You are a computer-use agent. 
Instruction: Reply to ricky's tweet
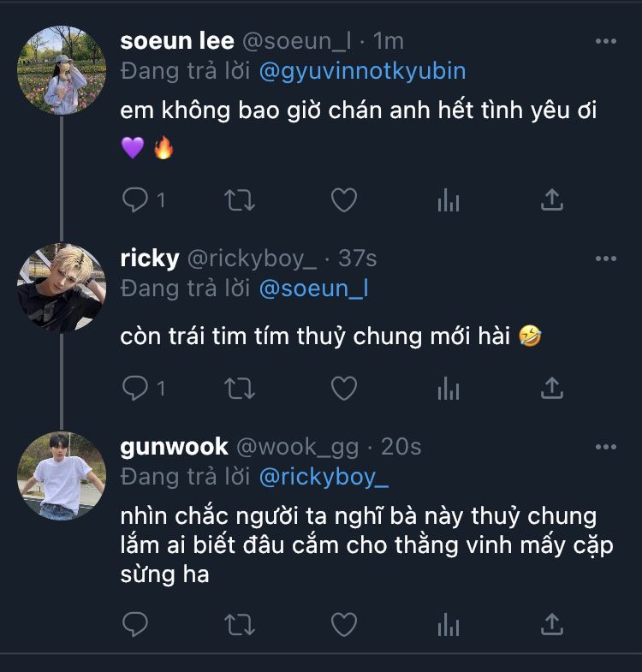135,389
